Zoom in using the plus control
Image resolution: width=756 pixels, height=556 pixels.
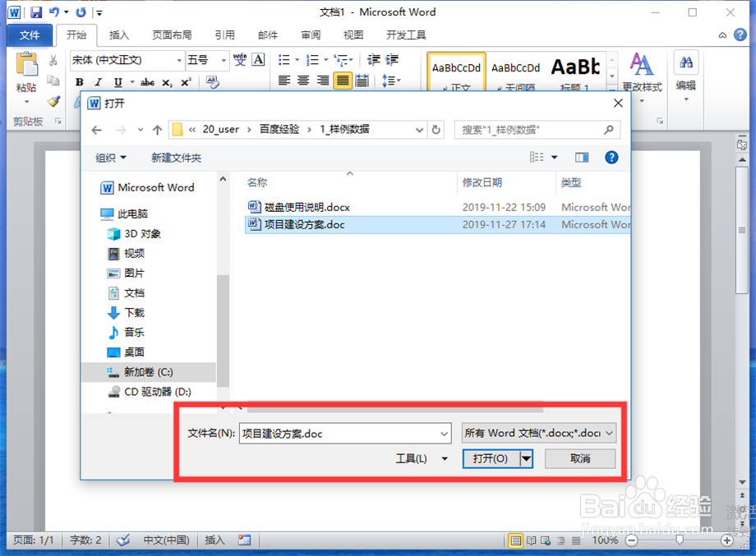(726, 540)
